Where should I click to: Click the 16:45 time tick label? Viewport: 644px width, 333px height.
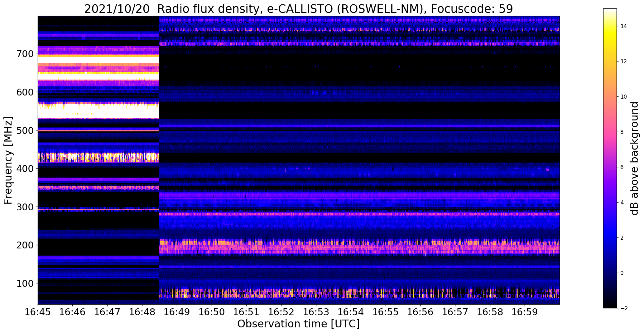tap(38, 312)
